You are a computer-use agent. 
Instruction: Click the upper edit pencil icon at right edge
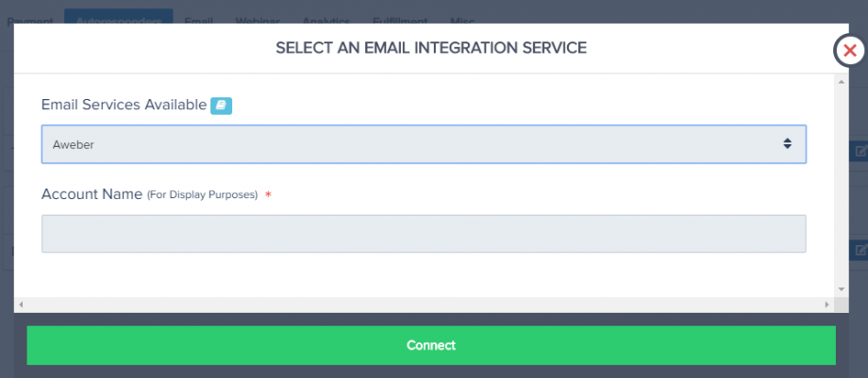[860, 151]
